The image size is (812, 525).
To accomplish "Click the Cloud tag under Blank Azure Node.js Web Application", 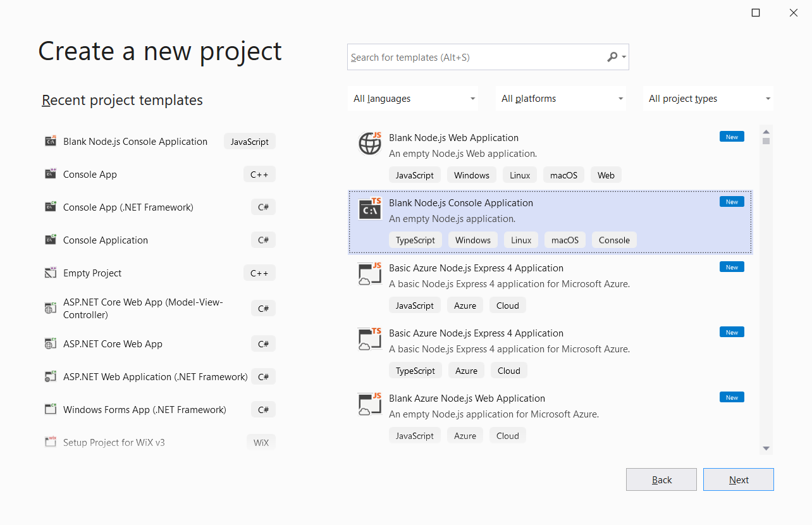I will tap(507, 436).
